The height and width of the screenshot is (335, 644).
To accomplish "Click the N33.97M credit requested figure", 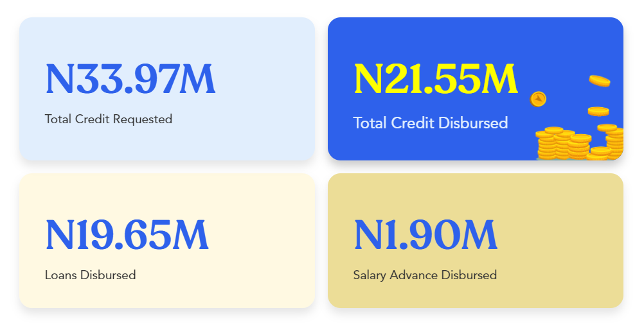I will [x=130, y=79].
